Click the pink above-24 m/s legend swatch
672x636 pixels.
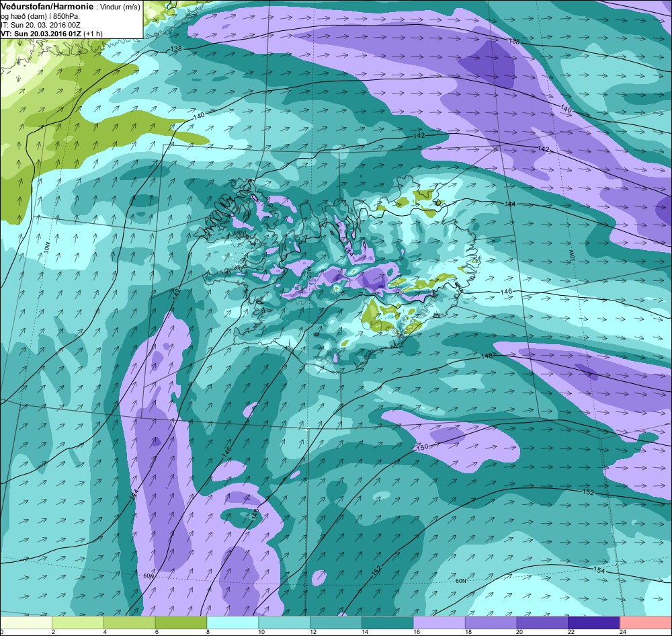pos(646,623)
